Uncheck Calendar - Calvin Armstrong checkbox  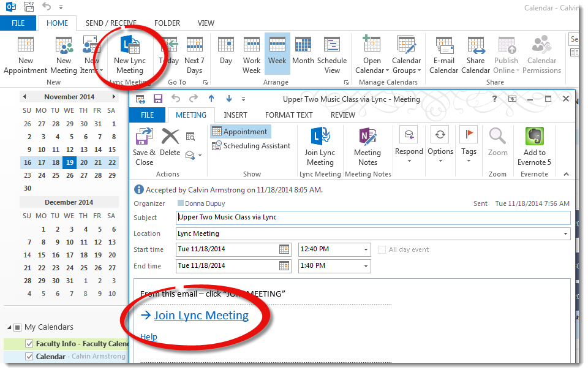[29, 356]
